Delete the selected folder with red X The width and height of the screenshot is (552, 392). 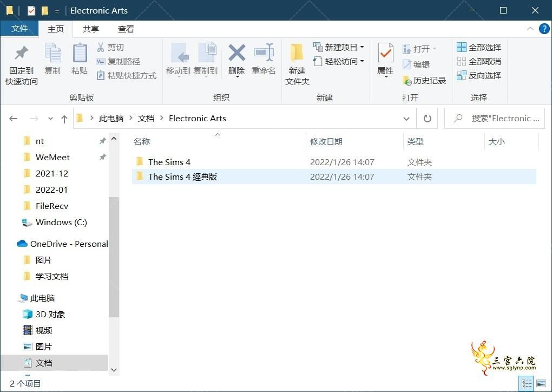click(236, 60)
